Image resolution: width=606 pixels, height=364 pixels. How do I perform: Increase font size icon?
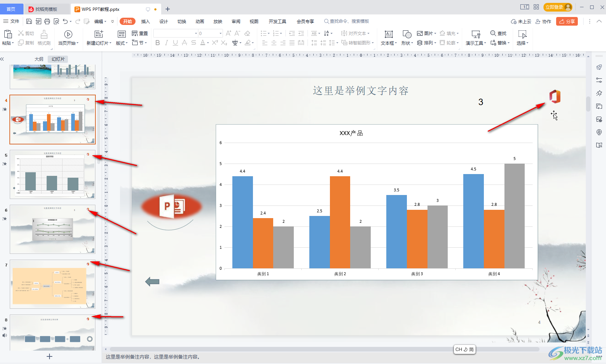point(228,33)
